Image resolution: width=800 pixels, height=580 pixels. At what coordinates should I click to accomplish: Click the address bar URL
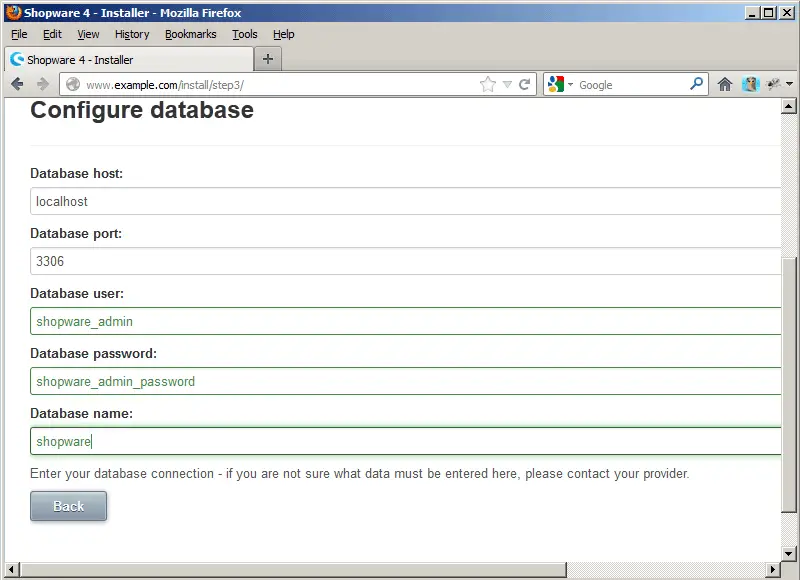point(165,85)
